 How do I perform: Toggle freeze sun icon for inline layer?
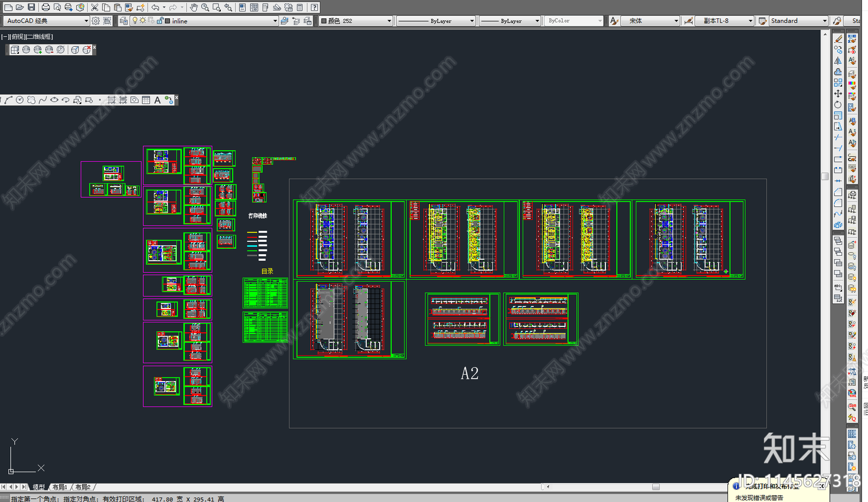pyautogui.click(x=143, y=21)
